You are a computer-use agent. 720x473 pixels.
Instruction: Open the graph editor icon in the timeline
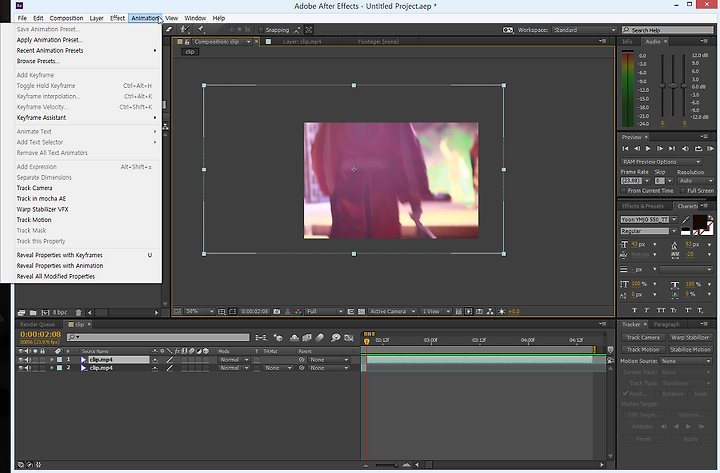pyautogui.click(x=349, y=338)
